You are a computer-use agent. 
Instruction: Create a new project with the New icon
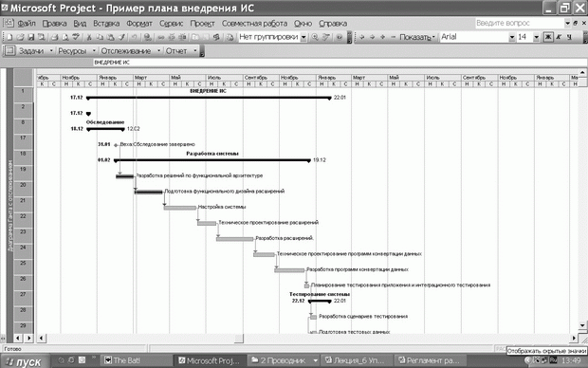click(x=9, y=37)
